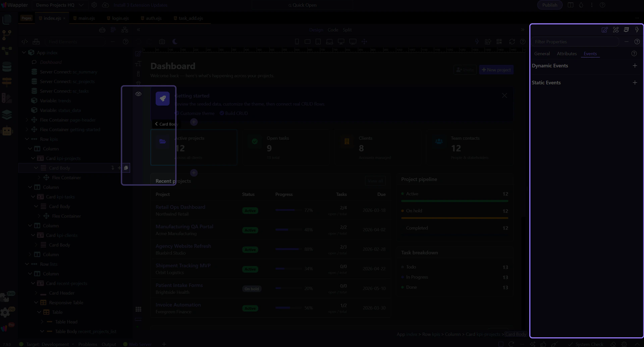Collapse the Row kpis tree node
Image resolution: width=644 pixels, height=347 pixels.
point(27,139)
